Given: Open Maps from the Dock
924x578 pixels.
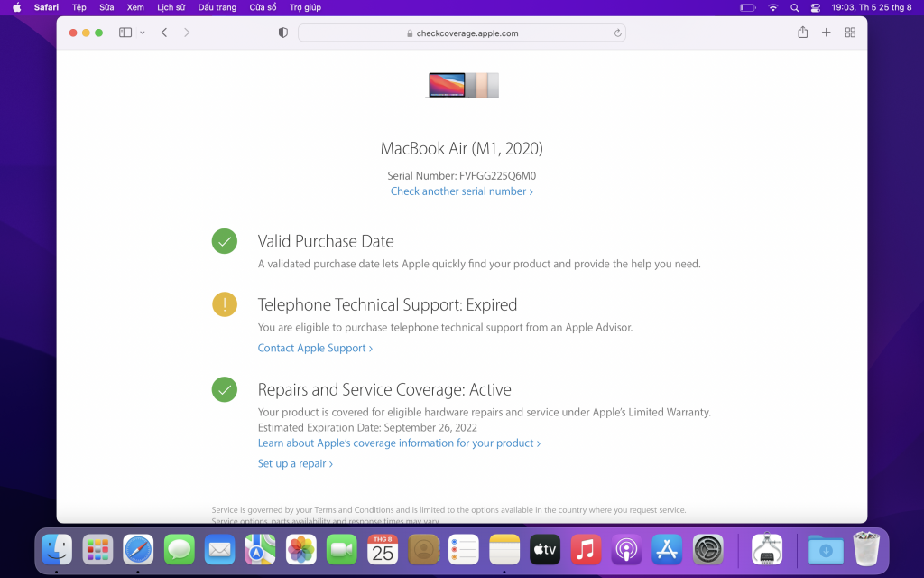Looking at the screenshot, I should pyautogui.click(x=261, y=550).
